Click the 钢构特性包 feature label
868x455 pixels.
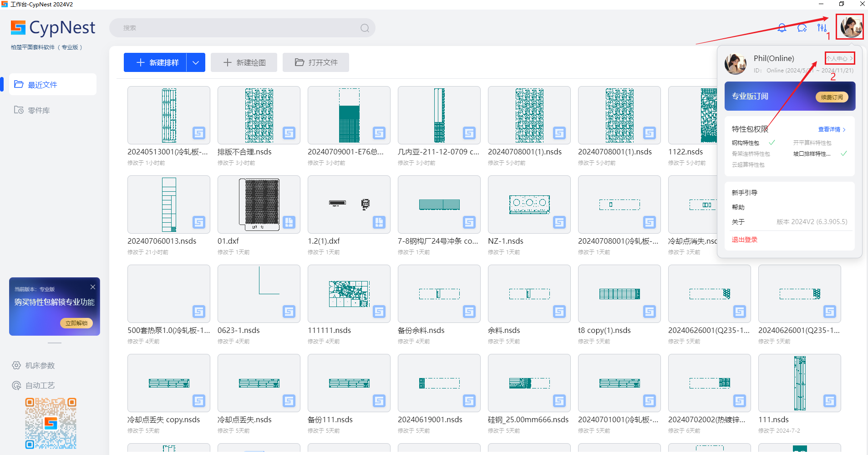click(745, 143)
